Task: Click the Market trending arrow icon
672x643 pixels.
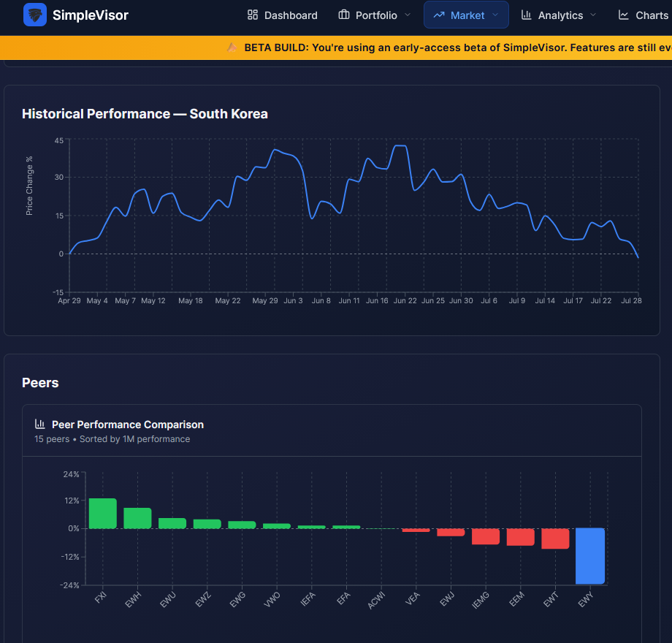Action: [439, 15]
